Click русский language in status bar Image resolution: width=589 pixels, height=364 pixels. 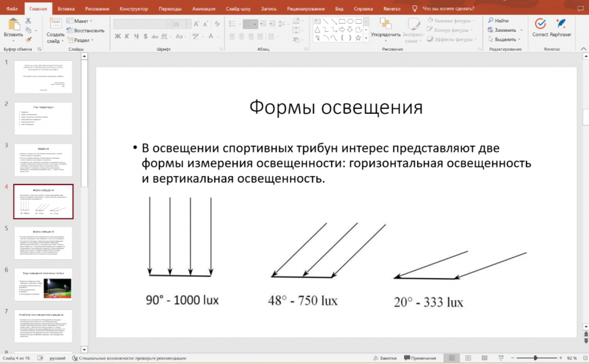pyautogui.click(x=58, y=358)
